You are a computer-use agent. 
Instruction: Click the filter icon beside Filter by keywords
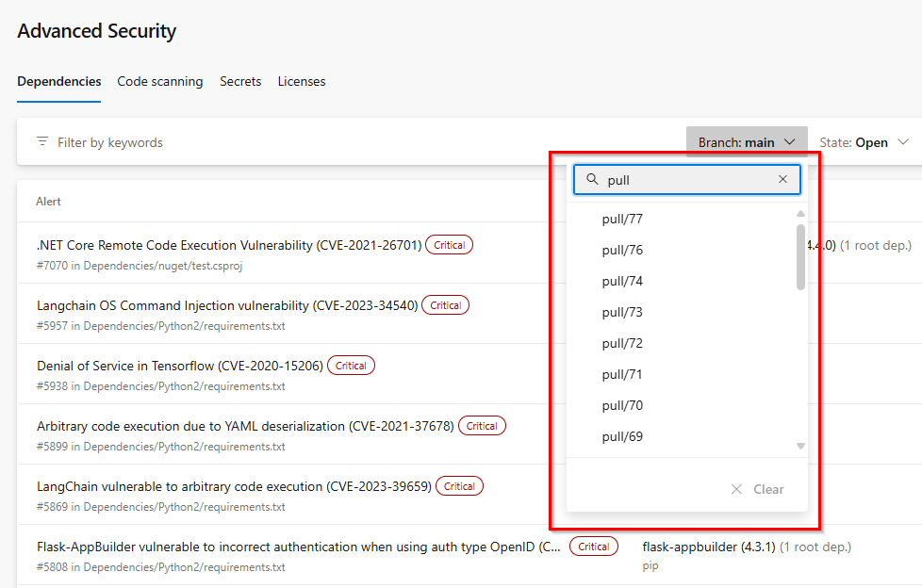click(x=42, y=141)
